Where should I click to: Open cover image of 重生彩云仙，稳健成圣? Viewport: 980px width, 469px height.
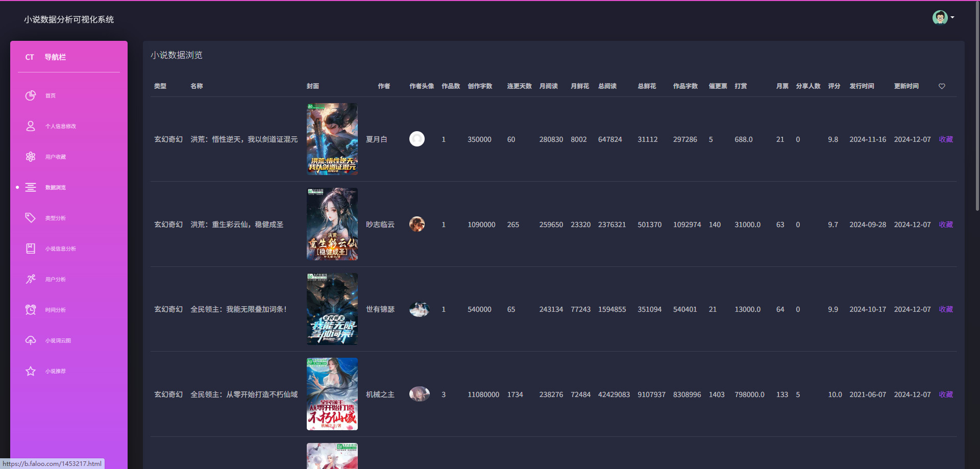point(332,224)
